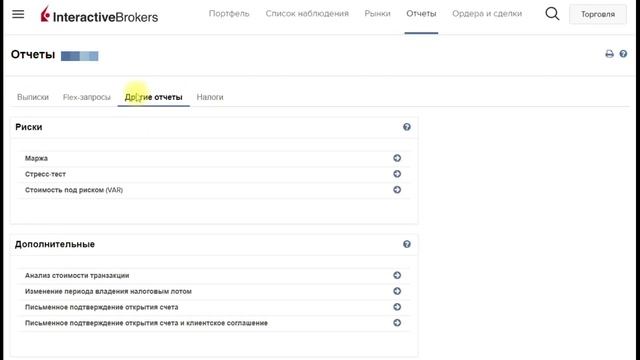Run Изменение периода владения налоговым лотом arrow
The height and width of the screenshot is (360, 640).
[397, 291]
